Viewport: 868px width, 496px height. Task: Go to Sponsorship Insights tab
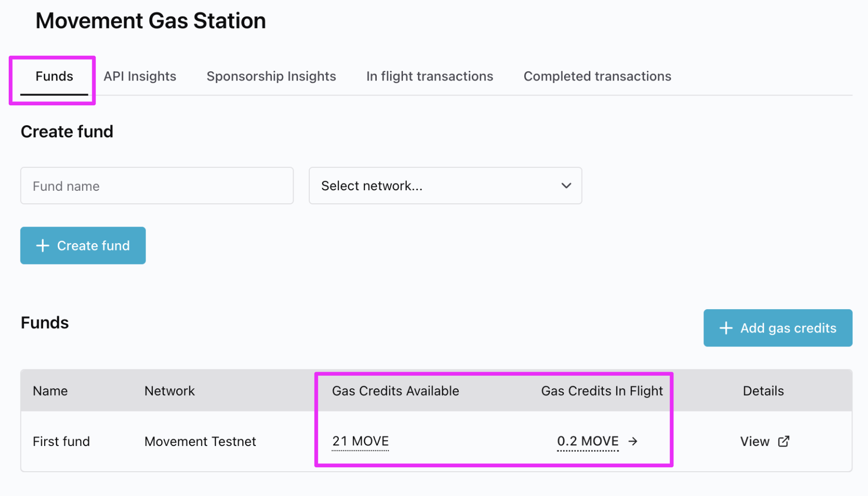(271, 76)
